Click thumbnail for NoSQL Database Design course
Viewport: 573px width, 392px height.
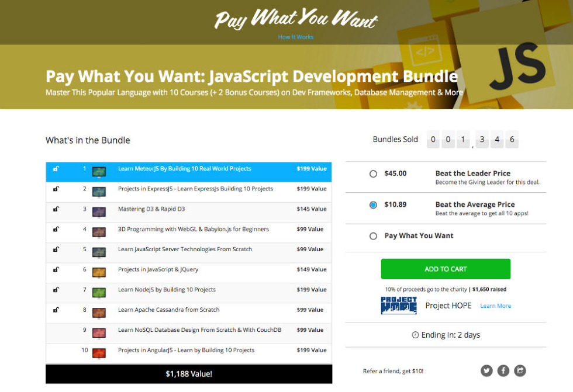(99, 331)
